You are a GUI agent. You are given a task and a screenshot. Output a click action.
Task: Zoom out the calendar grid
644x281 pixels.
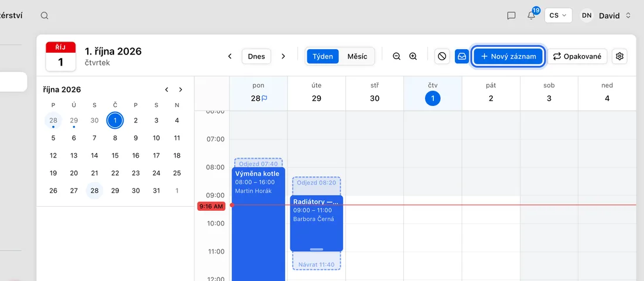[x=396, y=56]
